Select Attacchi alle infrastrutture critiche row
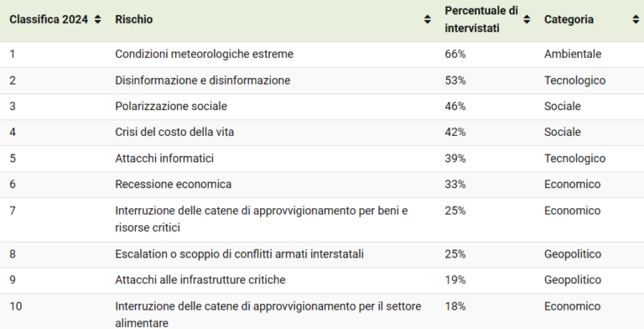Viewport: 644px width, 329px height. [x=322, y=280]
